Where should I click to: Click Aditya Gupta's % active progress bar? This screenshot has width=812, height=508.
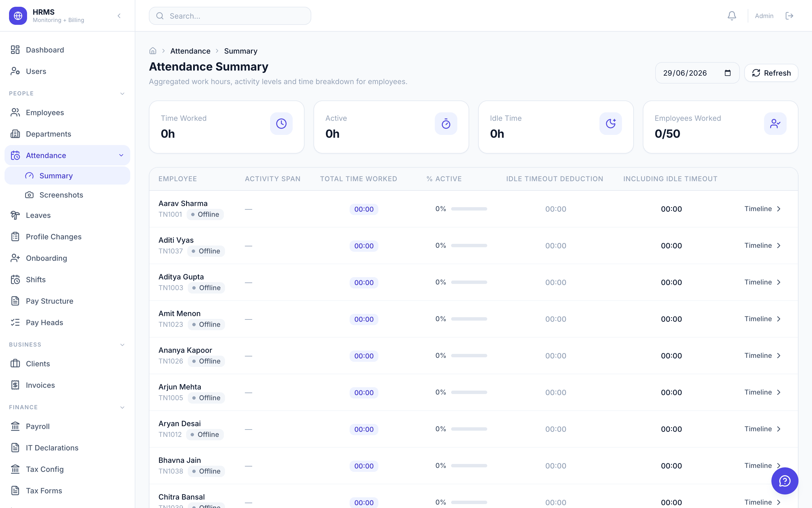click(469, 282)
